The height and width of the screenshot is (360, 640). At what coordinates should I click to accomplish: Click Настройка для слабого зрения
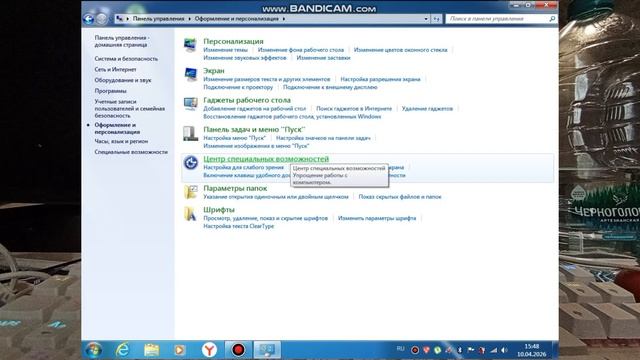pos(243,167)
